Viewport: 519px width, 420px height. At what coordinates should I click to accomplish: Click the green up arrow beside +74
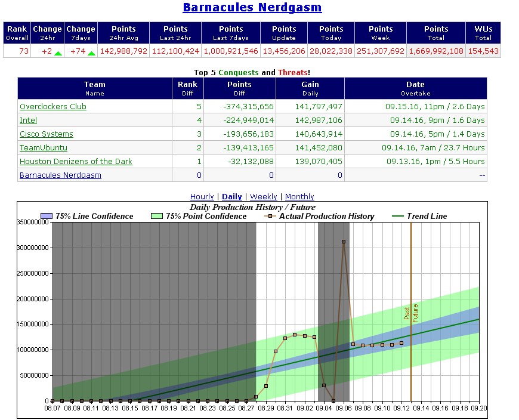coord(91,53)
